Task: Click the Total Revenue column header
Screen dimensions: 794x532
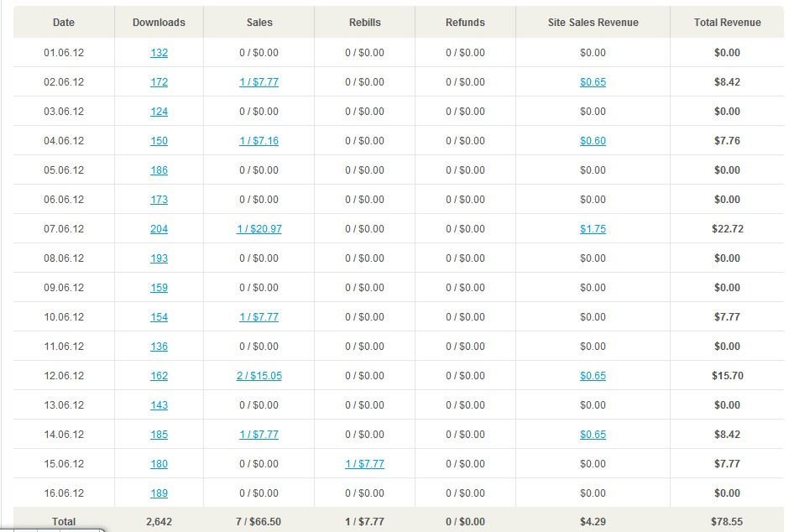Action: (x=727, y=23)
